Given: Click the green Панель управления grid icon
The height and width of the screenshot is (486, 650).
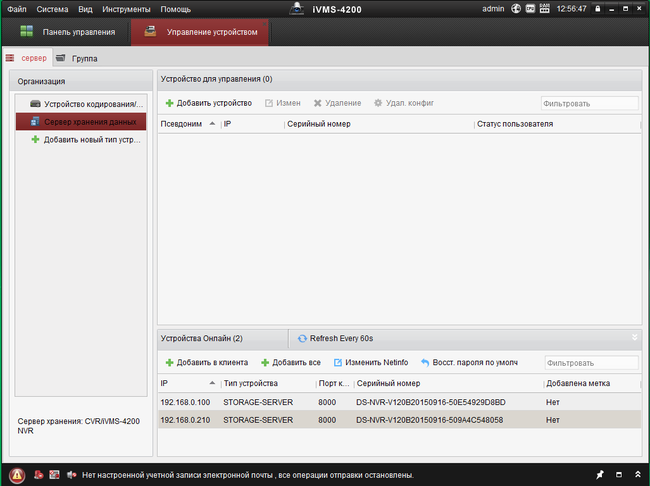Looking at the screenshot, I should tap(27, 32).
